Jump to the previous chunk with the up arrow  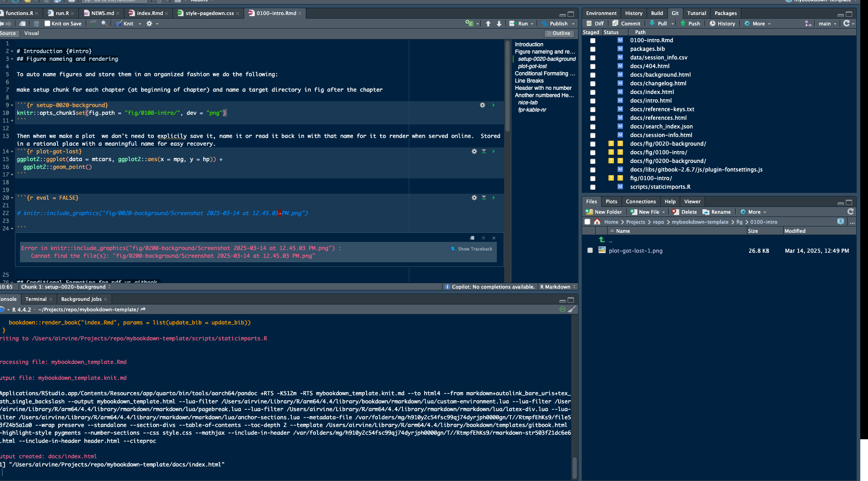click(x=488, y=24)
